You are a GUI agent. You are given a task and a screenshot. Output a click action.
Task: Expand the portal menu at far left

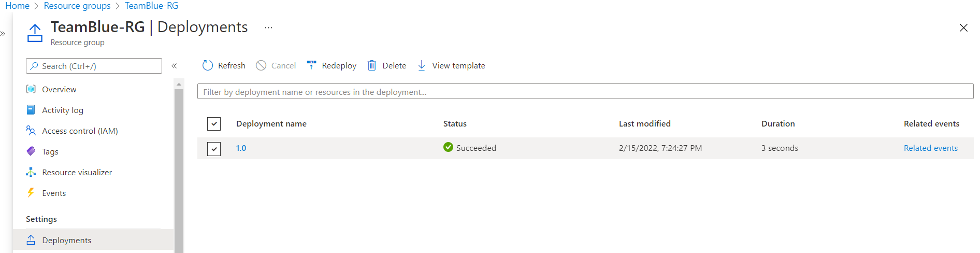[x=3, y=34]
